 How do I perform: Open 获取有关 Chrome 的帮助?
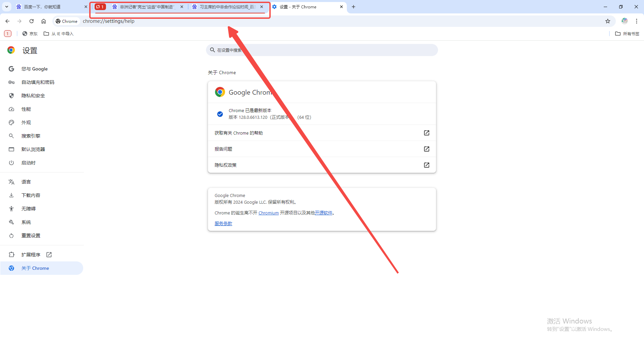coord(322,133)
